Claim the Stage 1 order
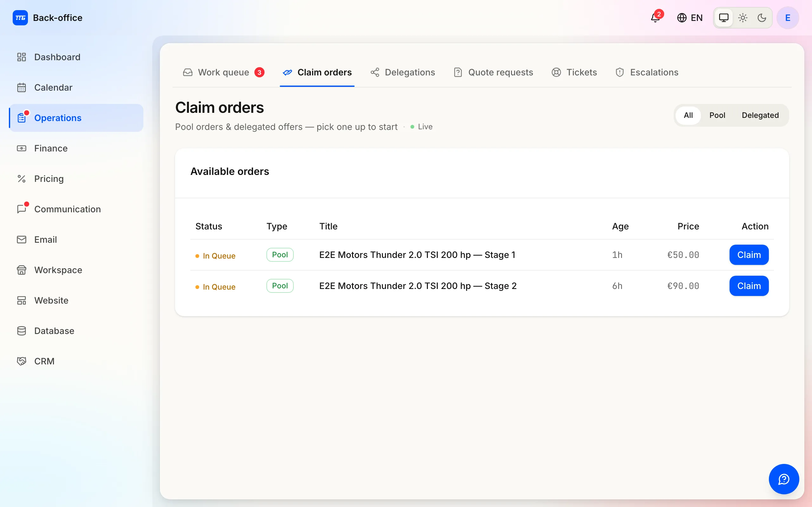Screen dimensions: 812x507 point(749,255)
